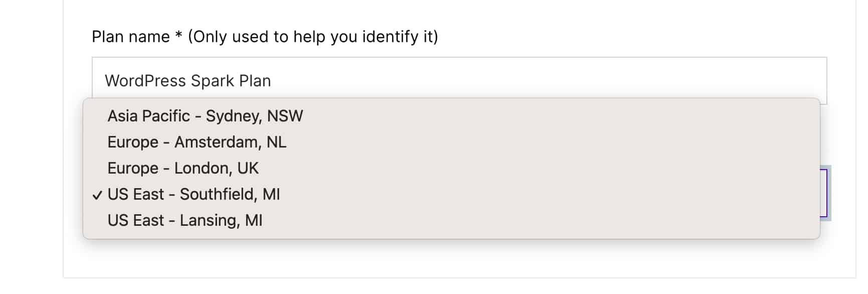This screenshot has width=868, height=294.
Task: Select US East - Southfield, MI option
Action: [x=193, y=194]
